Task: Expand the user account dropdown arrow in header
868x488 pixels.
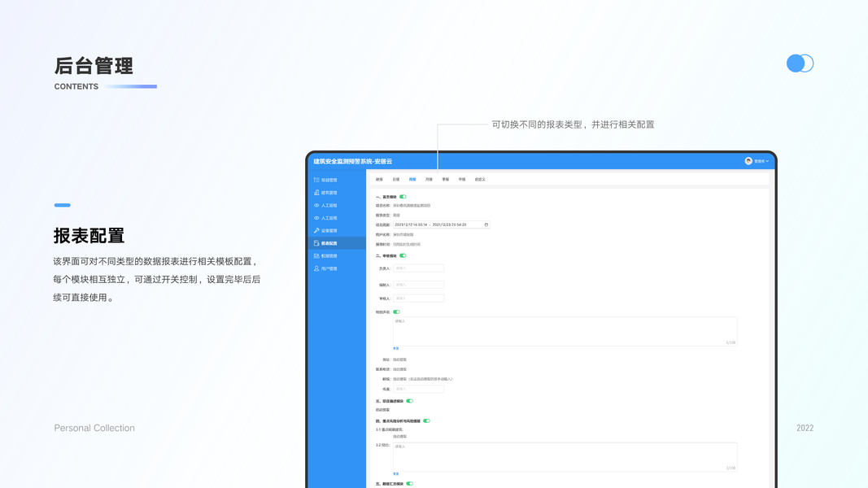Action: click(767, 162)
